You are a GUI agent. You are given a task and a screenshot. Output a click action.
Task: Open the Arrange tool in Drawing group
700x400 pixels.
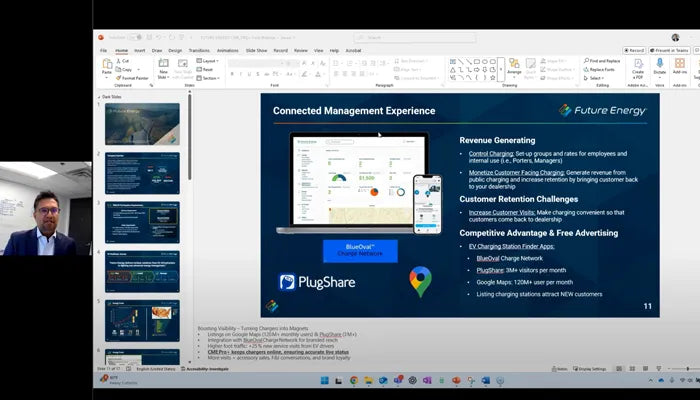coord(514,67)
